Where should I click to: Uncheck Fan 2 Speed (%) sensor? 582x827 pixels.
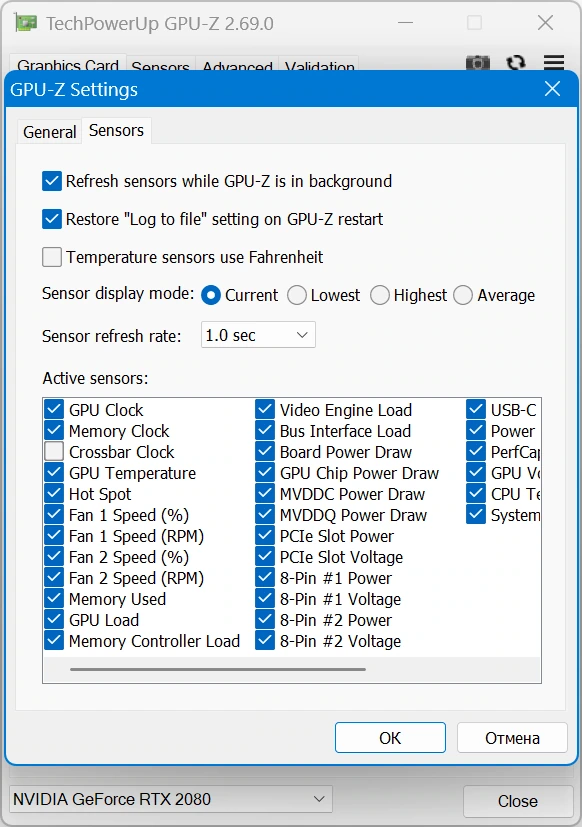(x=54, y=557)
